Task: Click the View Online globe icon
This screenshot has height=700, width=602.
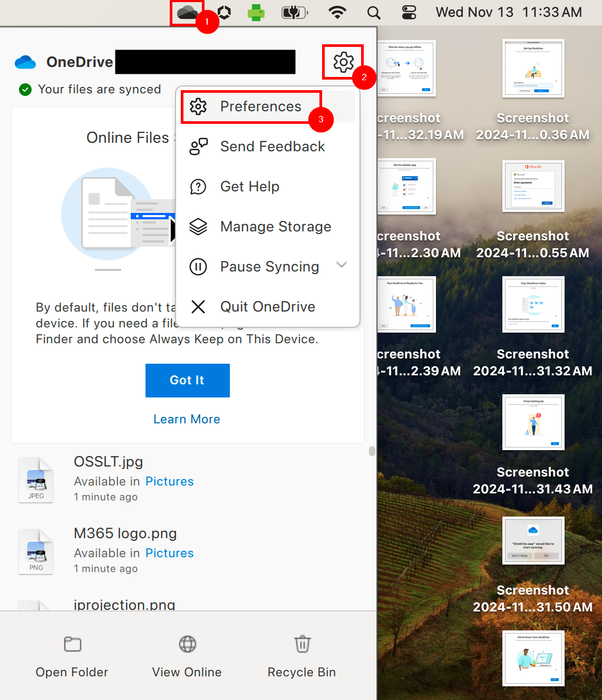Action: 188,644
